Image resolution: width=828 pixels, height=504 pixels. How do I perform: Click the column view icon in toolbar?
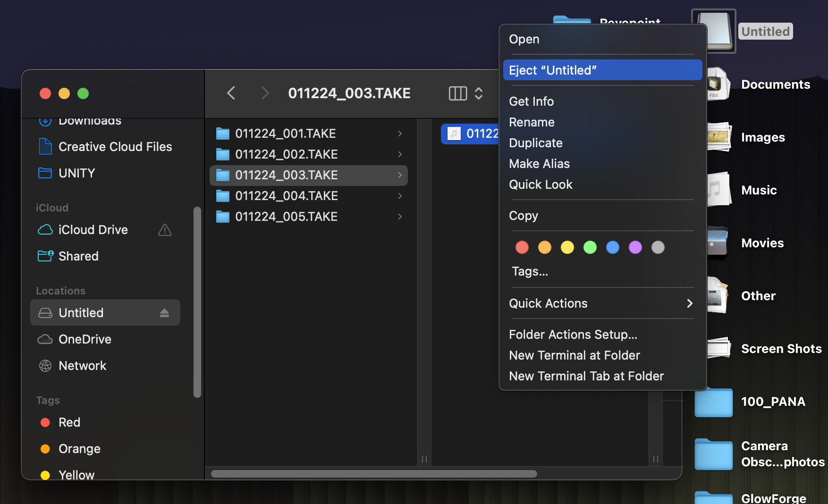(x=457, y=93)
